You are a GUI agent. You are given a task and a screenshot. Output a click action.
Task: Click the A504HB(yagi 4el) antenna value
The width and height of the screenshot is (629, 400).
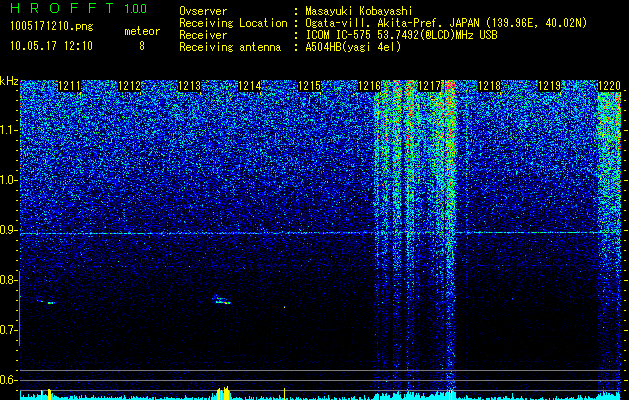tap(353, 47)
